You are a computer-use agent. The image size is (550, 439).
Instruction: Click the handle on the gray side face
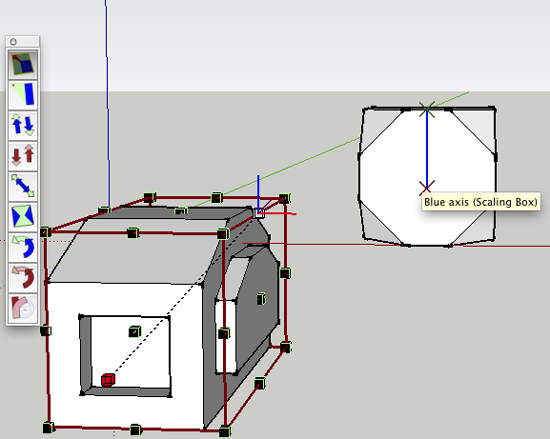click(261, 299)
